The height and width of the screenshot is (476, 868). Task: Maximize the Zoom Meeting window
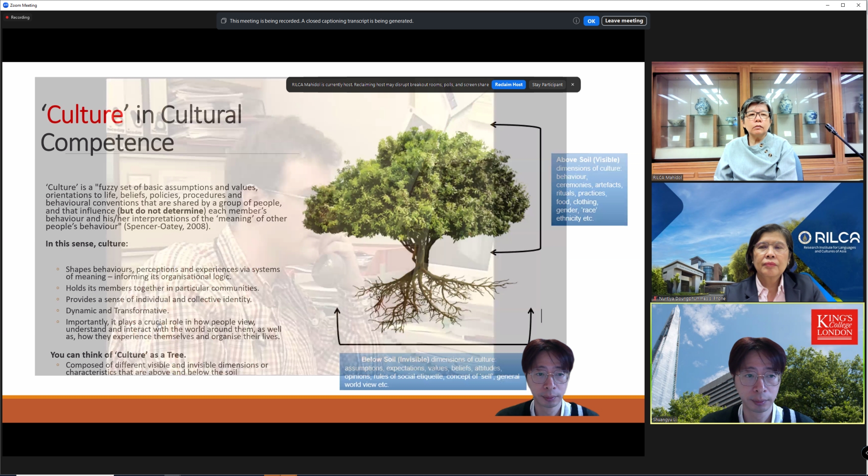[x=843, y=5]
